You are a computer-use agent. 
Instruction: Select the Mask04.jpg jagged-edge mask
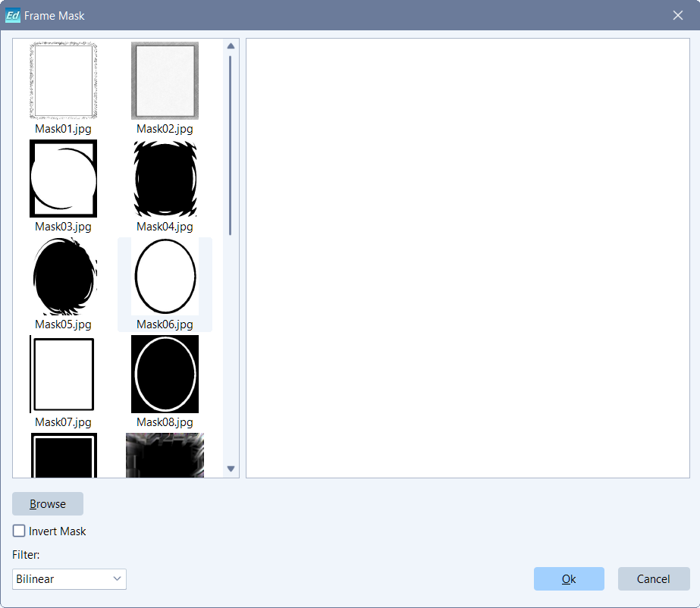coord(165,179)
